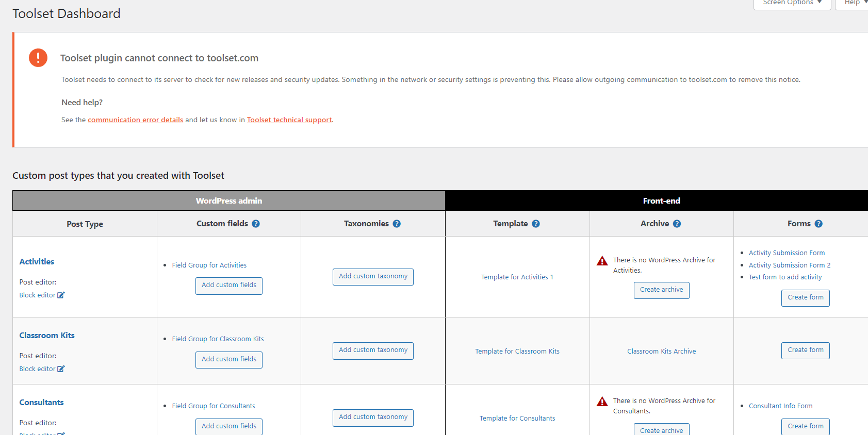Expand the Screen Options dropdown
The height and width of the screenshot is (435, 868).
click(792, 3)
